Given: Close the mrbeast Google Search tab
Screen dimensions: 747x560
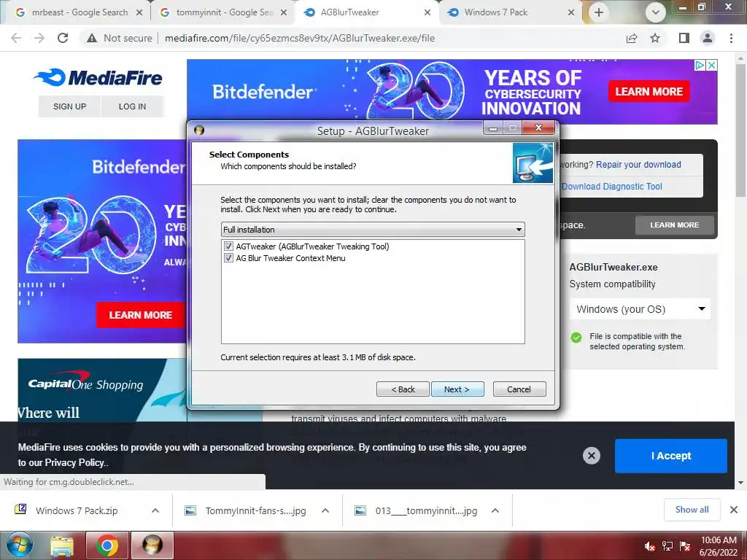Looking at the screenshot, I should (x=139, y=12).
